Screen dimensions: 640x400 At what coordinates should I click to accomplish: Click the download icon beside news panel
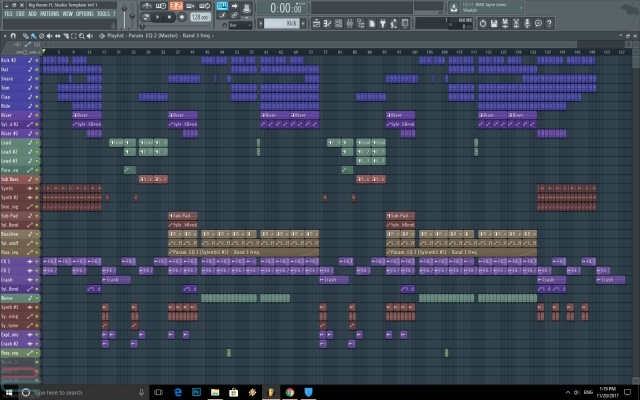pos(453,7)
